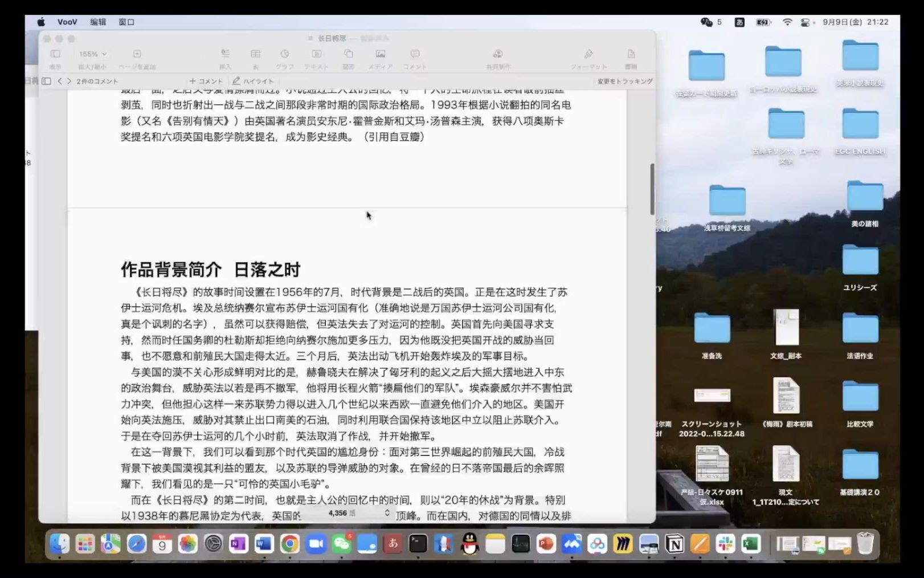Click the 长日将尽 document title in title bar

(x=332, y=38)
